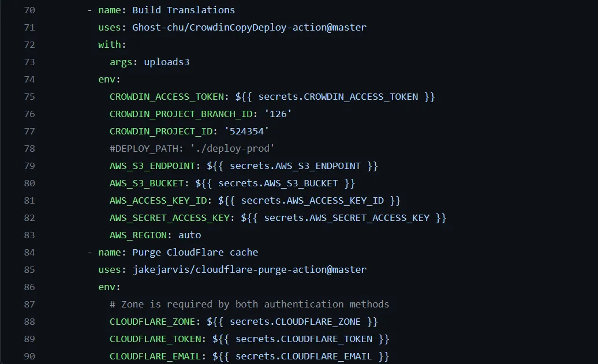The width and height of the screenshot is (598, 364).
Task: Click the 'Purge CloudFlare cache' step name
Action: 195,252
